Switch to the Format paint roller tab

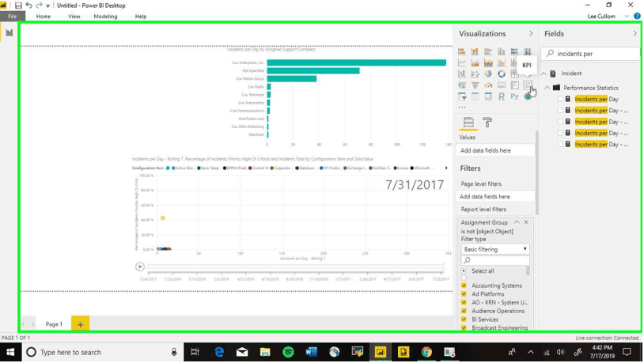pyautogui.click(x=487, y=123)
